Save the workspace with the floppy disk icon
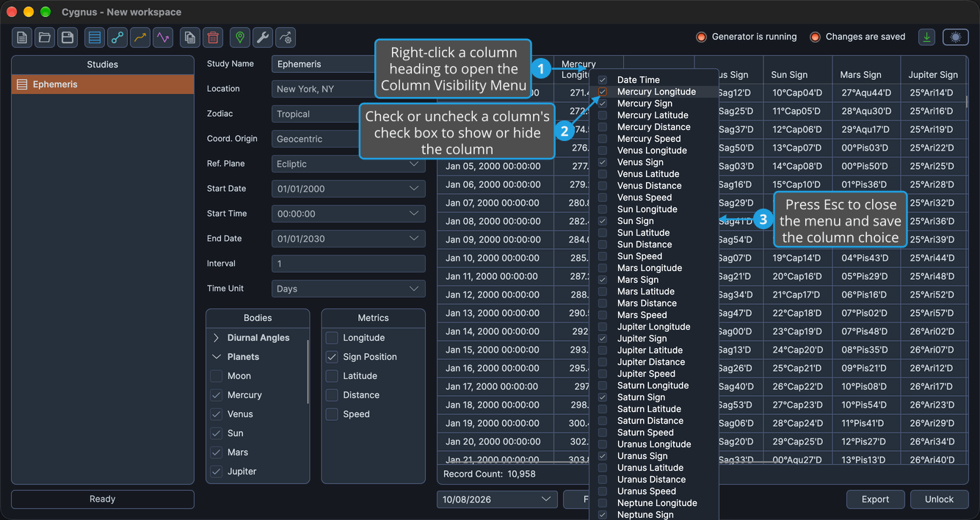 pyautogui.click(x=67, y=37)
